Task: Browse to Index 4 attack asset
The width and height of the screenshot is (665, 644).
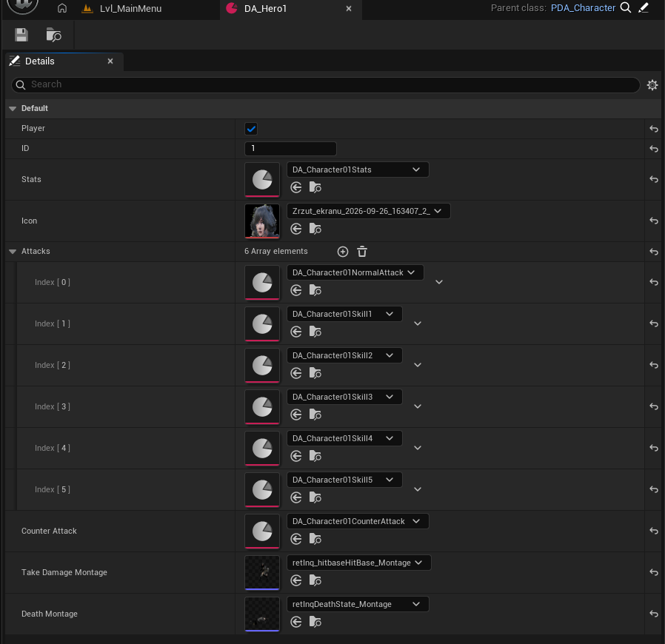Action: click(315, 456)
